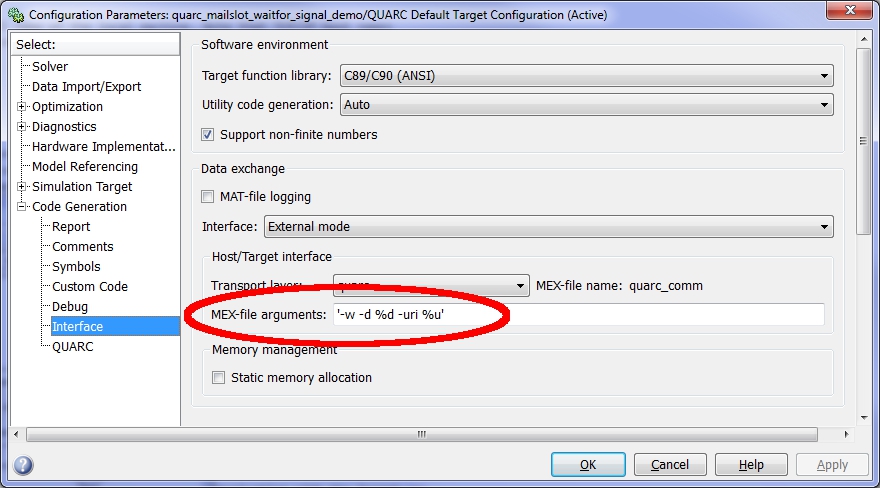
Task: Select the Interface tree item
Action: click(115, 326)
